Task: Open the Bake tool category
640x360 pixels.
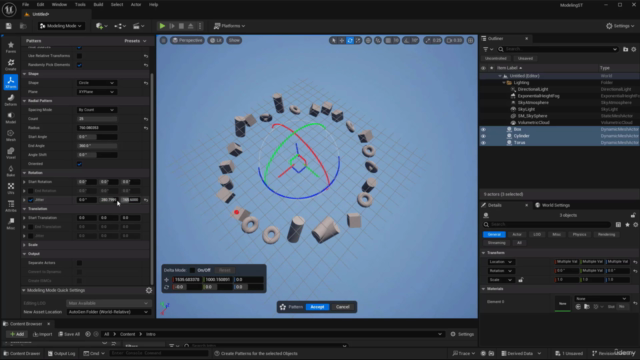Action: point(11,171)
